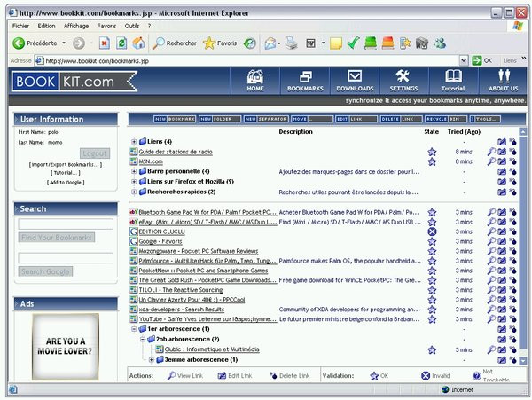Click the invalid state icon for EDITION CLUCLU
This screenshot has height=400, width=532.
[x=432, y=231]
